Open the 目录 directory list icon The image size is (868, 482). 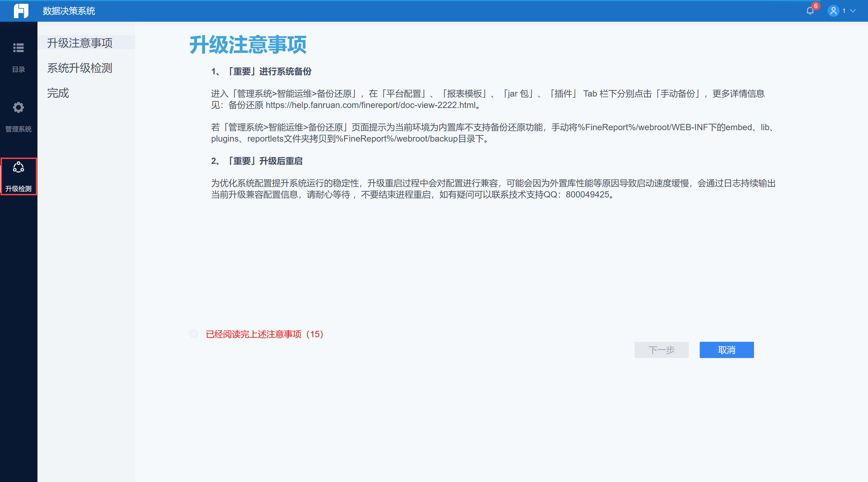18,48
